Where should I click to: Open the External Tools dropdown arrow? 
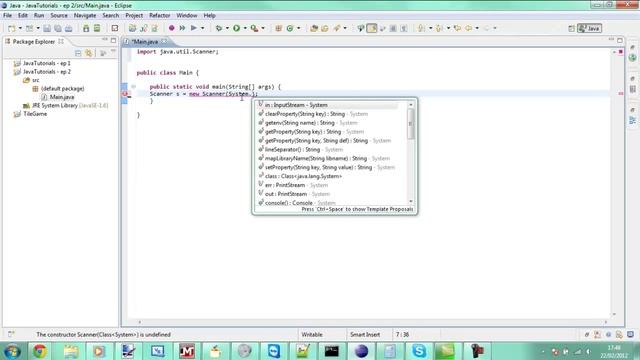click(263, 28)
